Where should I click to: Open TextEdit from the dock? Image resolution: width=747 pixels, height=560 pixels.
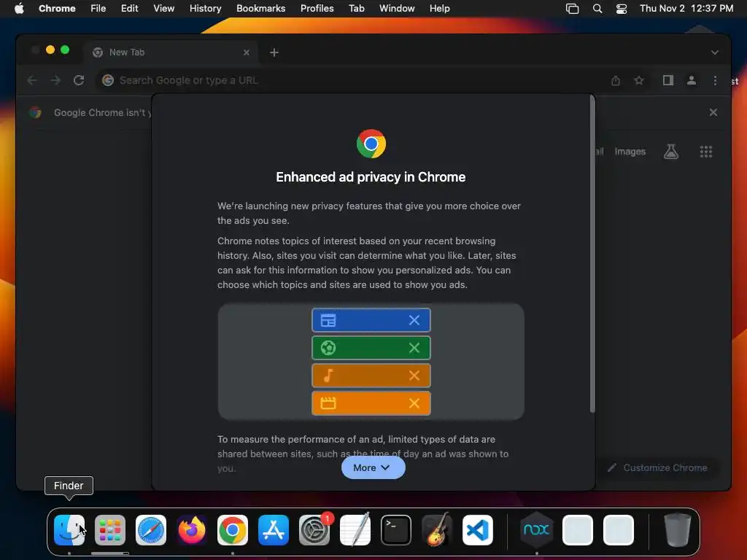(355, 530)
